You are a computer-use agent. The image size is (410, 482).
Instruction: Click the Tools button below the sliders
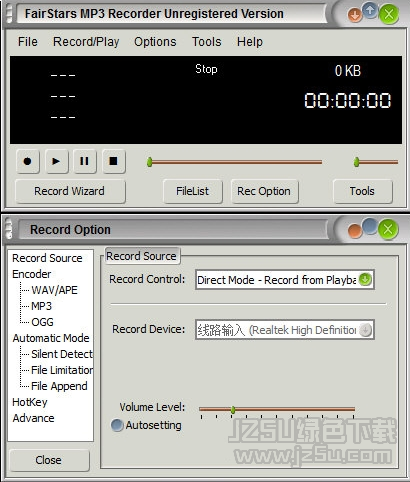(x=363, y=191)
